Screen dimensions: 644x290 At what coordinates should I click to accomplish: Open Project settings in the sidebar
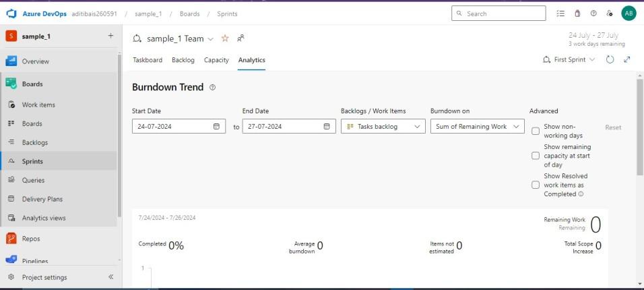tap(44, 277)
